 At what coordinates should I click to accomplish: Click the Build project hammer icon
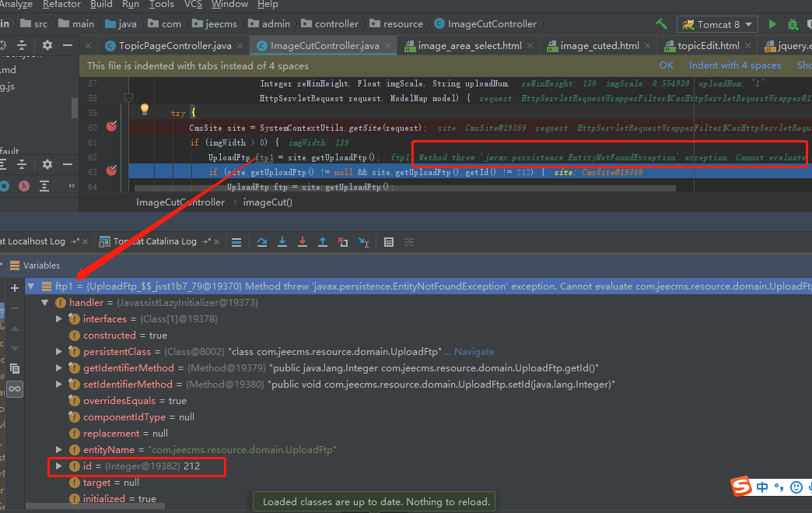tap(661, 24)
